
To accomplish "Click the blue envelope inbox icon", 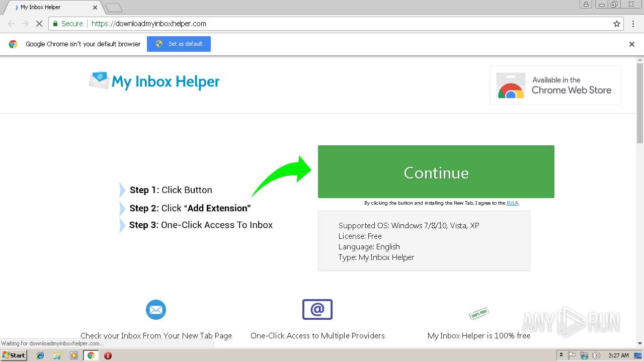I will point(156,309).
